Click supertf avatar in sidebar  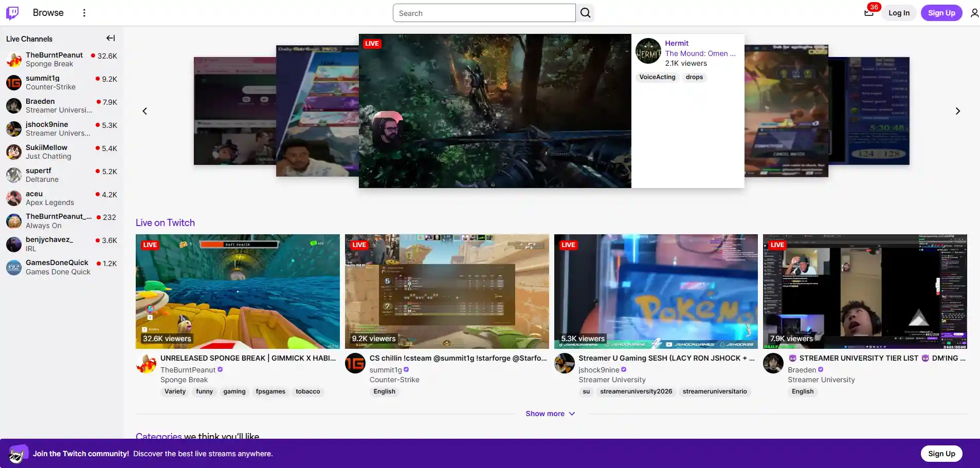tap(14, 175)
